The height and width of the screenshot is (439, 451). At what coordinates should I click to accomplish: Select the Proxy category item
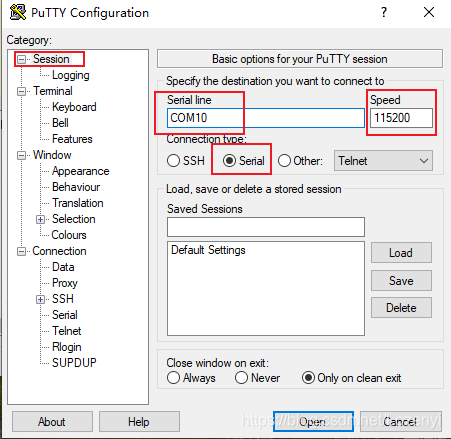[x=65, y=283]
